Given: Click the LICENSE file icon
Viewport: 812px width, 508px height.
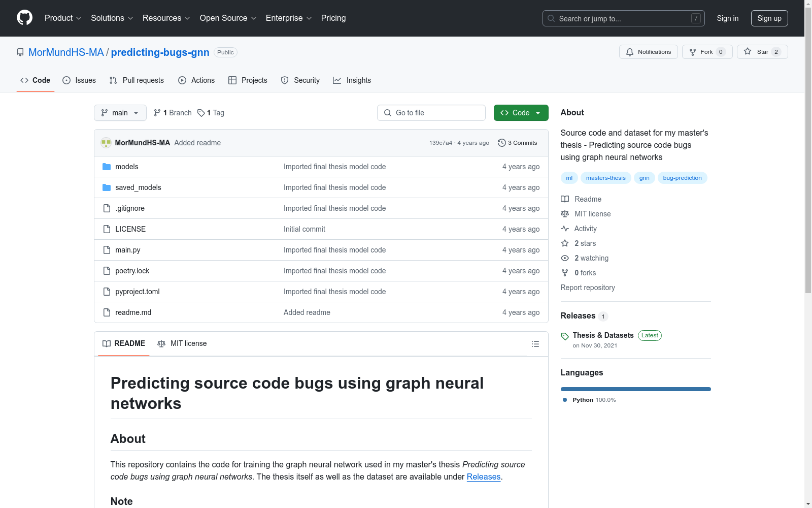Looking at the screenshot, I should coord(107,229).
